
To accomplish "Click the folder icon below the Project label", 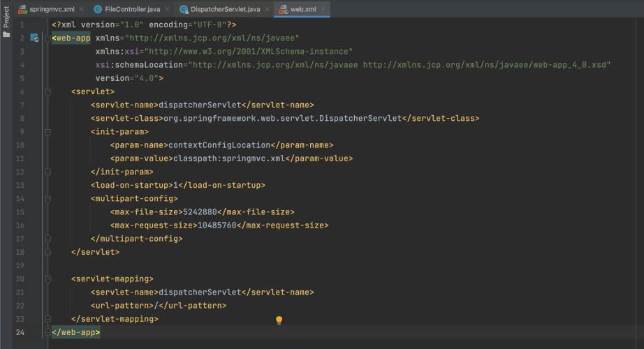I will pyautogui.click(x=6, y=34).
